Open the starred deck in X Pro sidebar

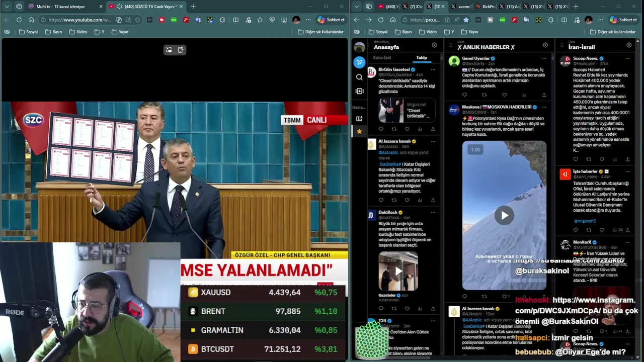[359, 131]
